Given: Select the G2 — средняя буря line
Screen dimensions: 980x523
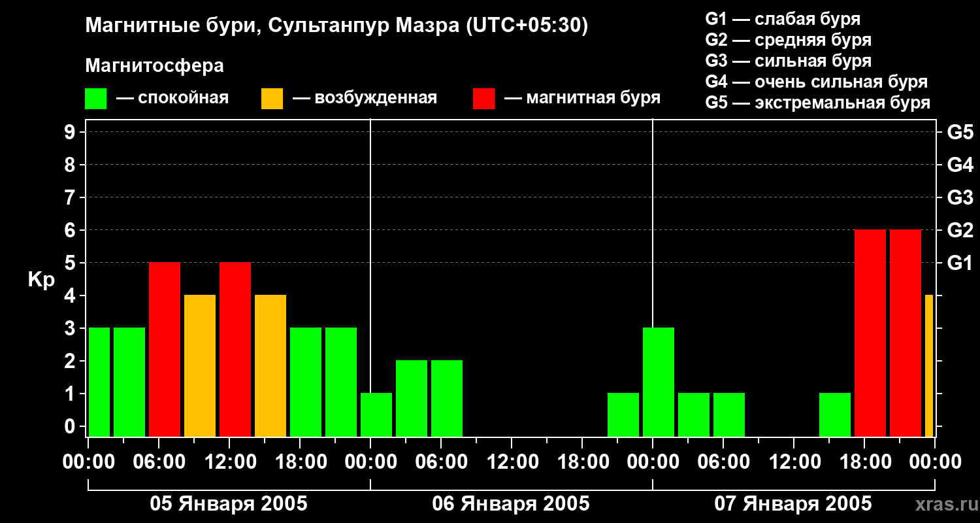Looking at the screenshot, I should coord(788,40).
